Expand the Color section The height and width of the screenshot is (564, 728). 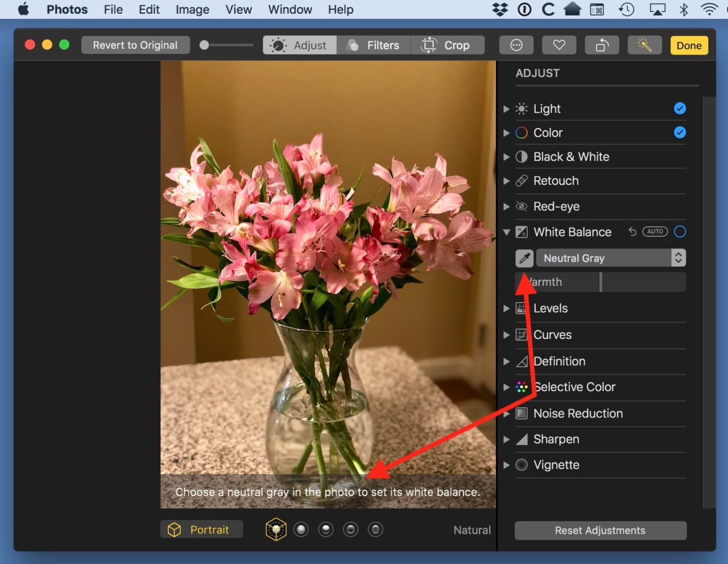(x=506, y=132)
